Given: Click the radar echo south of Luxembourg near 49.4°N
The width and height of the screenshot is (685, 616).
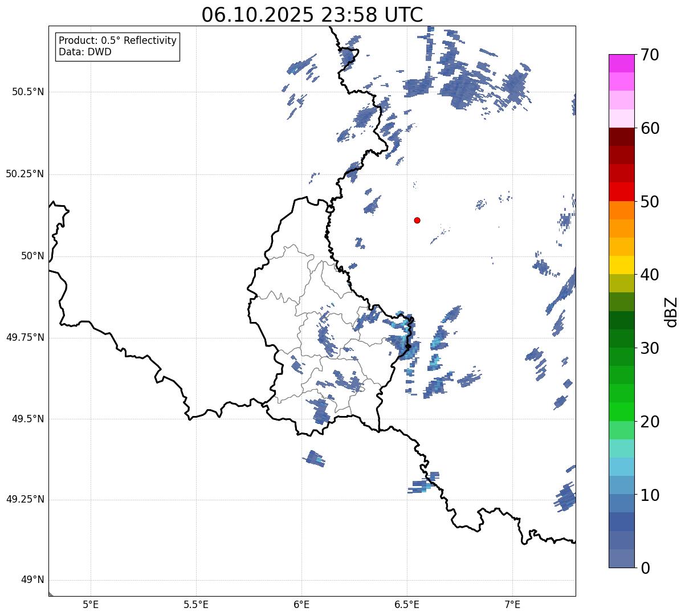Looking at the screenshot, I should point(314,458).
